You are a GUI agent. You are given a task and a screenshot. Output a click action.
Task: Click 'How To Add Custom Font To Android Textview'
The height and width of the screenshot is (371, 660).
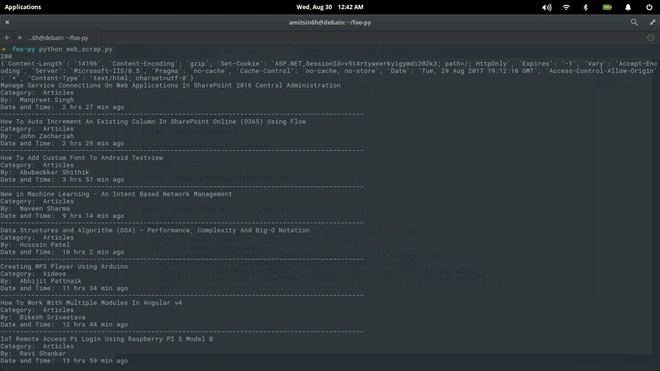coord(82,158)
